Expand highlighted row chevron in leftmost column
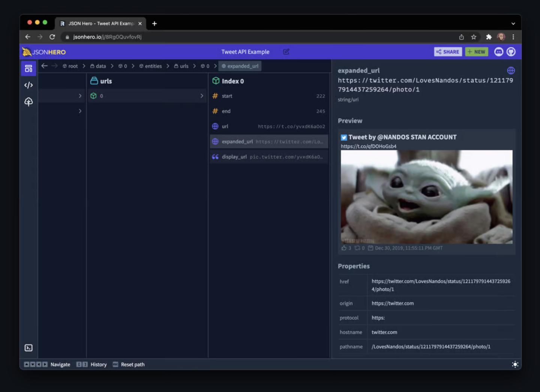Image resolution: width=540 pixels, height=392 pixels. [x=80, y=96]
